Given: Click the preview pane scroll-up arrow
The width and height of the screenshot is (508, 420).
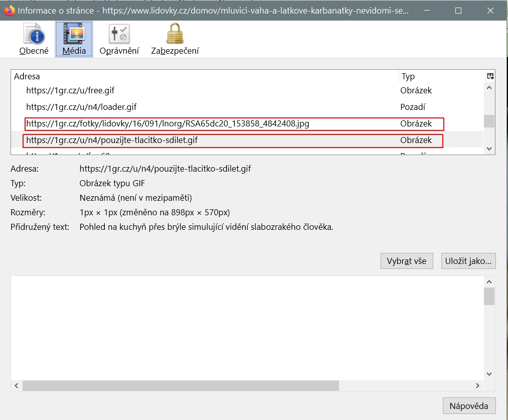Looking at the screenshot, I should 489,282.
